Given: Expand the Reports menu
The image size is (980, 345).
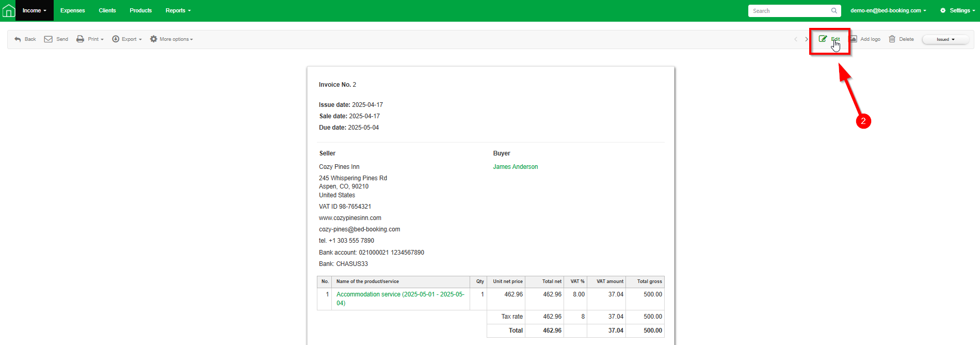Looking at the screenshot, I should [178, 10].
